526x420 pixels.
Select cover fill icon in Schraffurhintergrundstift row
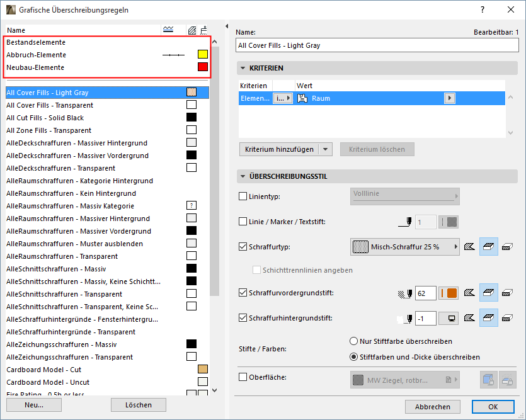click(x=488, y=318)
